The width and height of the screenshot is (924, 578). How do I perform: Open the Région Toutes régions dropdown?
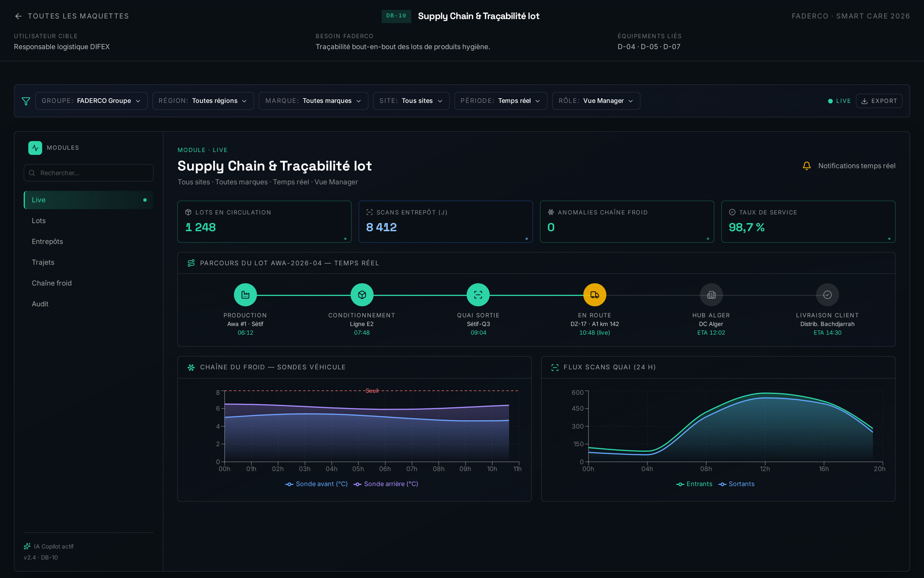pyautogui.click(x=203, y=101)
